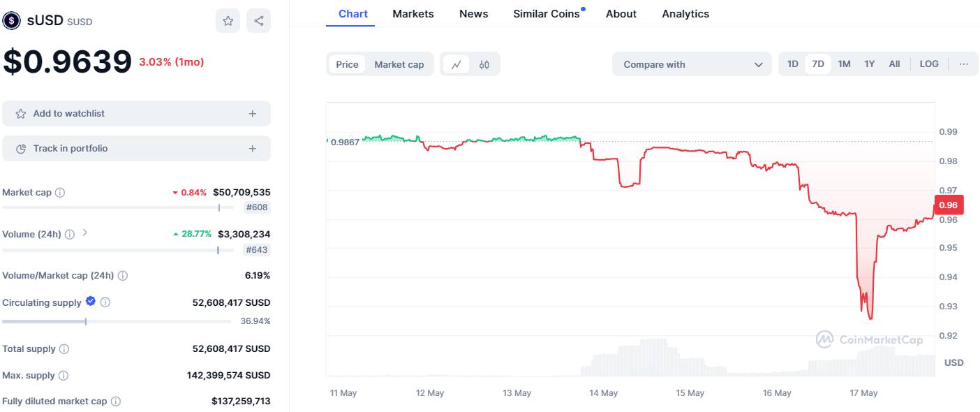Open the Compare with dropdown

tap(692, 64)
